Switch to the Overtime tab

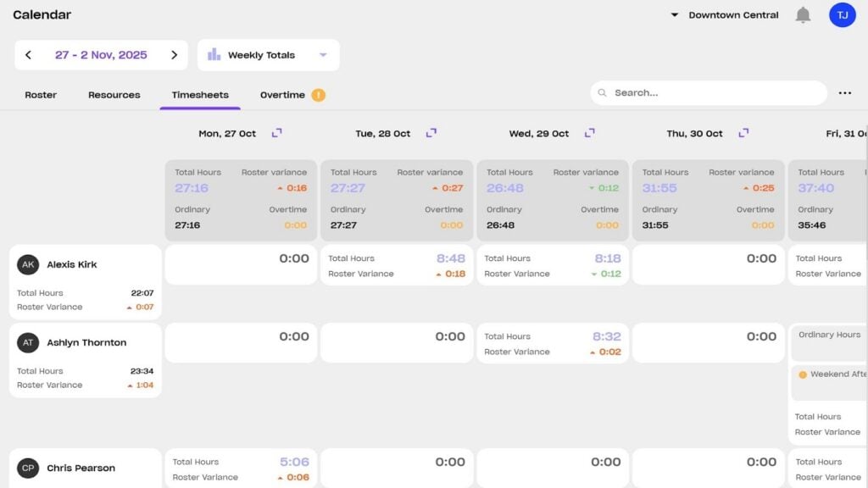point(282,95)
